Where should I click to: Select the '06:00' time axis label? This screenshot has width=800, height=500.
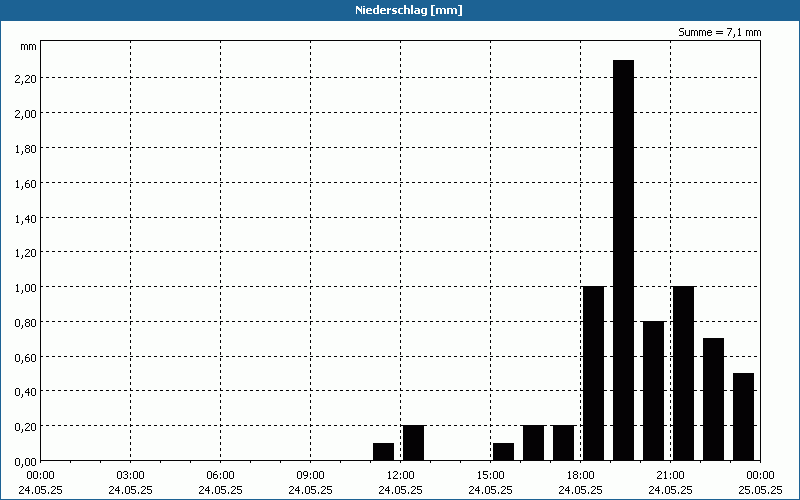point(220,476)
